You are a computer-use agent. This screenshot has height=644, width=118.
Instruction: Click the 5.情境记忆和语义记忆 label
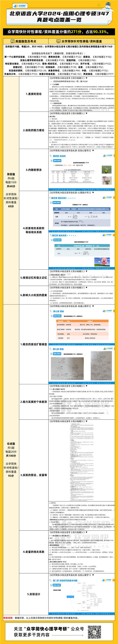(x=34, y=278)
